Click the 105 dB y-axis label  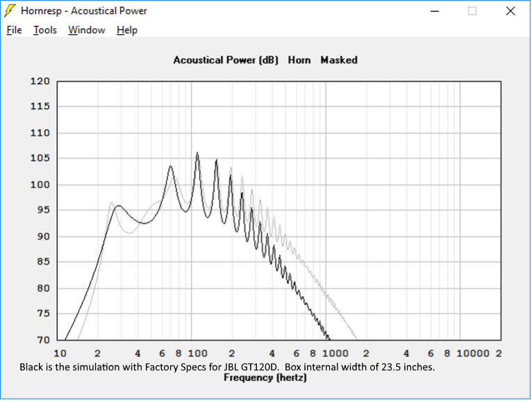coord(40,158)
